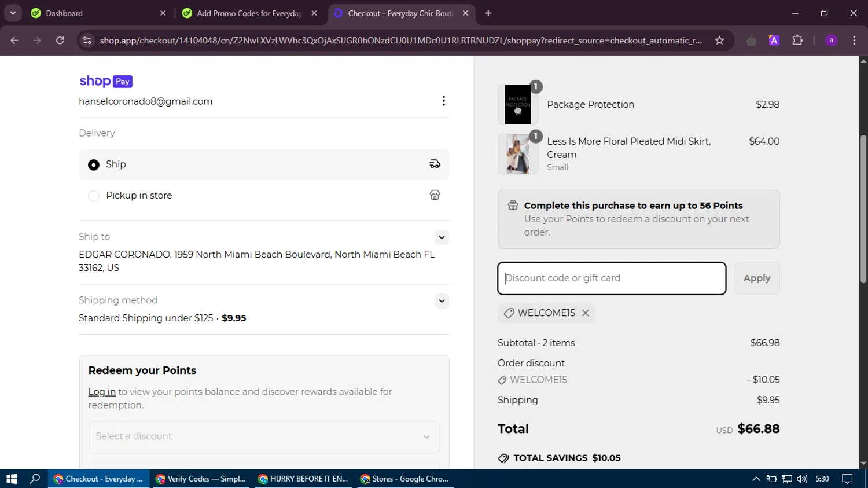Expand the Shipping method section
This screenshot has width=868, height=488.
coord(442,301)
